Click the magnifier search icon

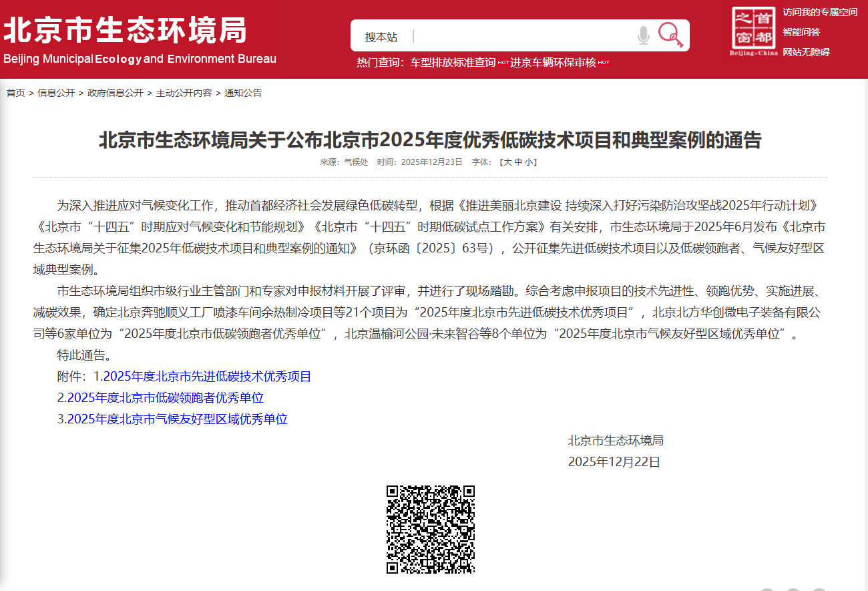(671, 35)
